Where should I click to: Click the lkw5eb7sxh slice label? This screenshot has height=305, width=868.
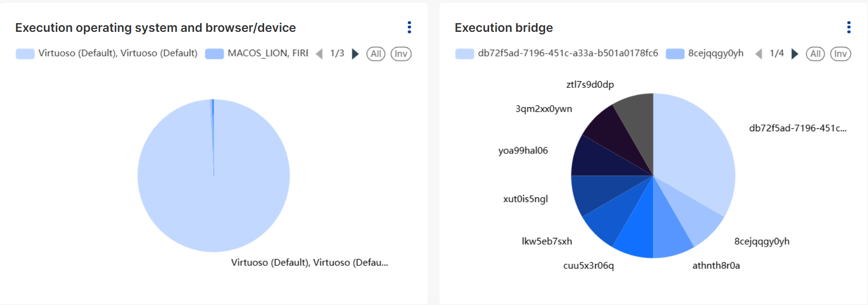[547, 241]
